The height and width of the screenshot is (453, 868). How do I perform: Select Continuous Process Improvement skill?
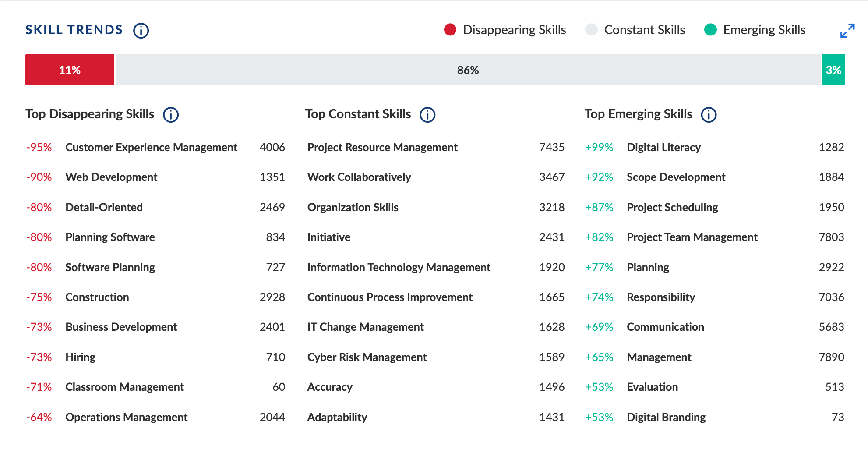click(x=390, y=297)
